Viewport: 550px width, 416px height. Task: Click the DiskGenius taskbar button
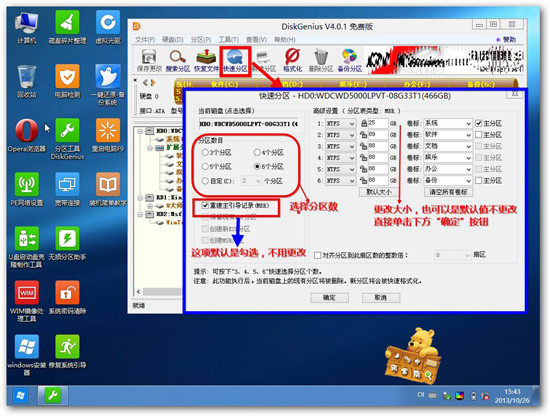[x=53, y=396]
